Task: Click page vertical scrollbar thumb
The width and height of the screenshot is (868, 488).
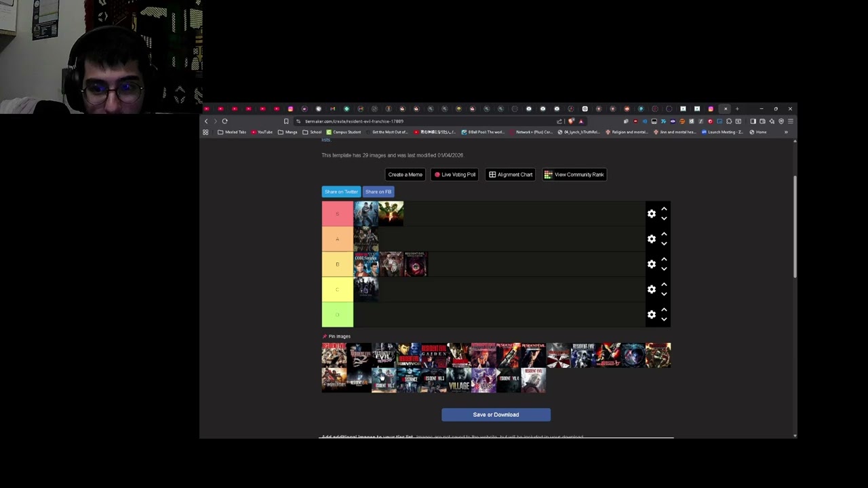Action: tap(795, 226)
